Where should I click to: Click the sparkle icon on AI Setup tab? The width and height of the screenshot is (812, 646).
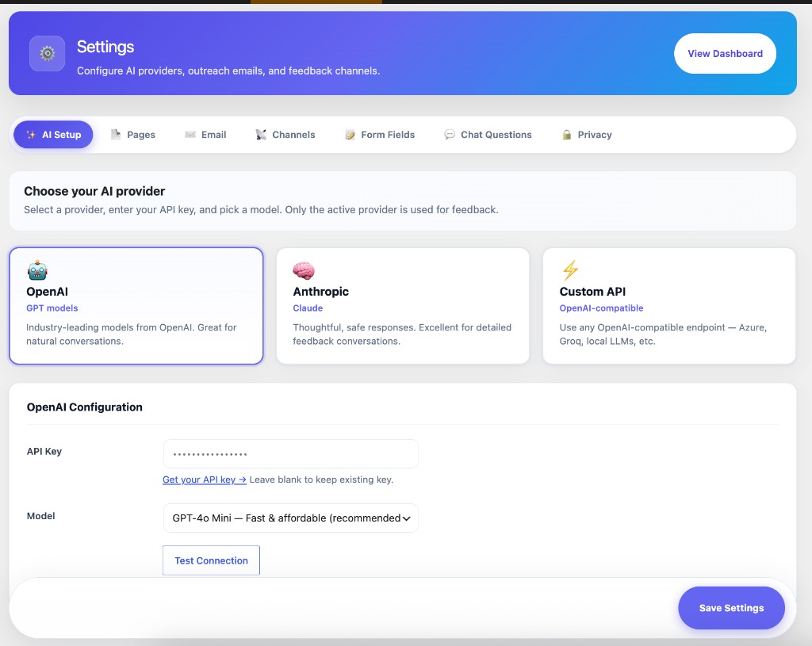(31, 135)
